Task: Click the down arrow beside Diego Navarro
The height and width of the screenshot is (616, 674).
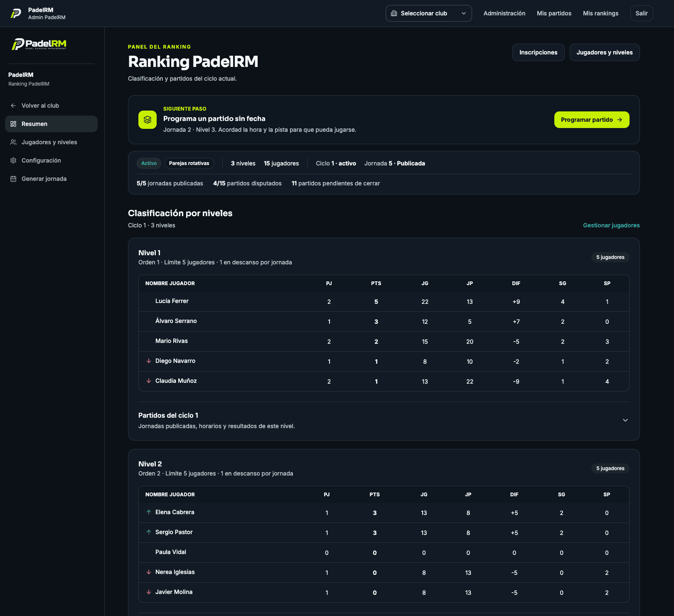Action: point(149,361)
